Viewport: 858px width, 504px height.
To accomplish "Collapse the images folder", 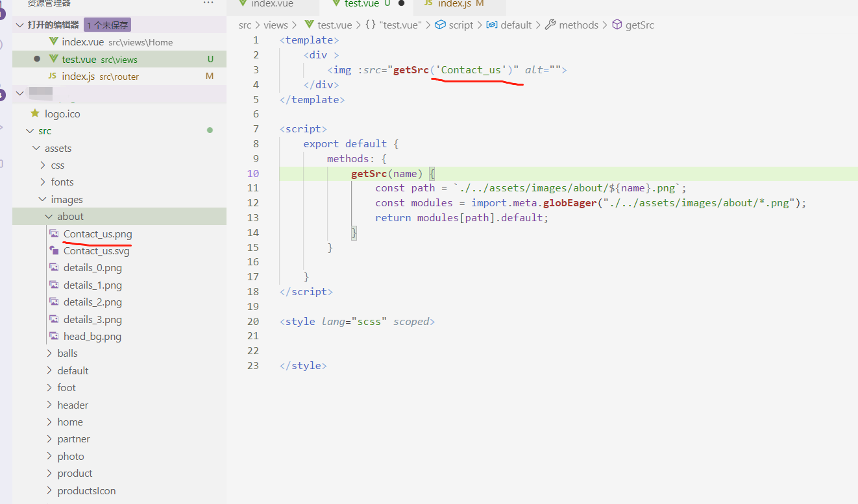I will pyautogui.click(x=43, y=200).
